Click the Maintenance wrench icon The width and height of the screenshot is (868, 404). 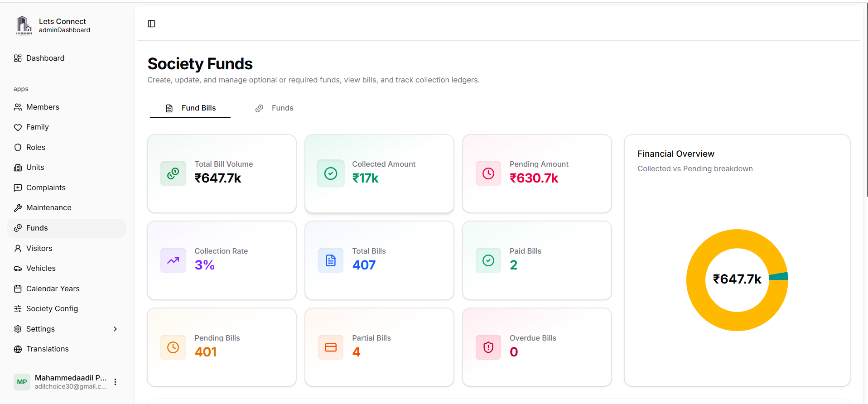click(x=18, y=208)
